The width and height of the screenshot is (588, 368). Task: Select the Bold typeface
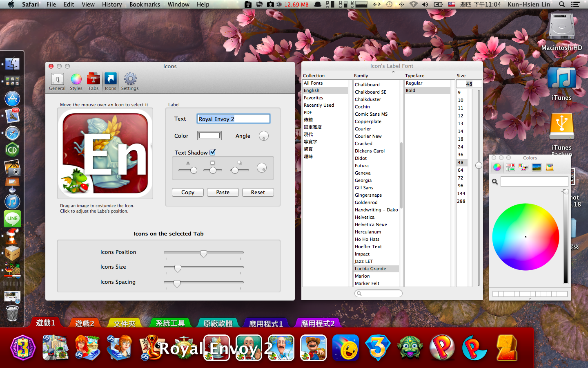coord(428,90)
